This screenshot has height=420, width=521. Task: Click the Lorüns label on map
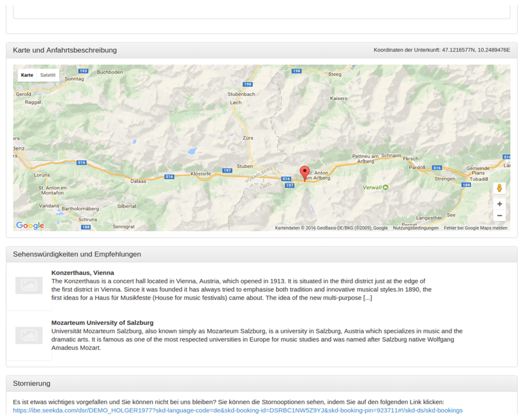click(42, 175)
